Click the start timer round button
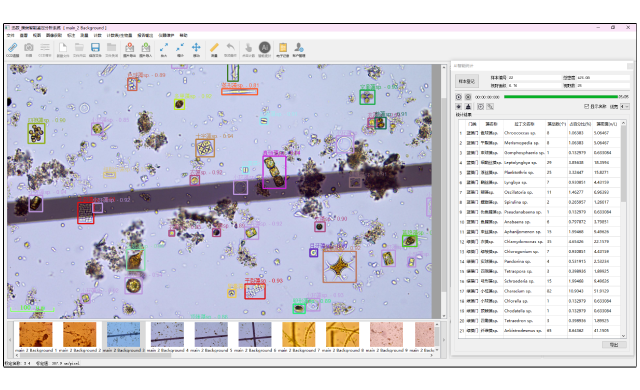640x390 pixels. (x=458, y=97)
